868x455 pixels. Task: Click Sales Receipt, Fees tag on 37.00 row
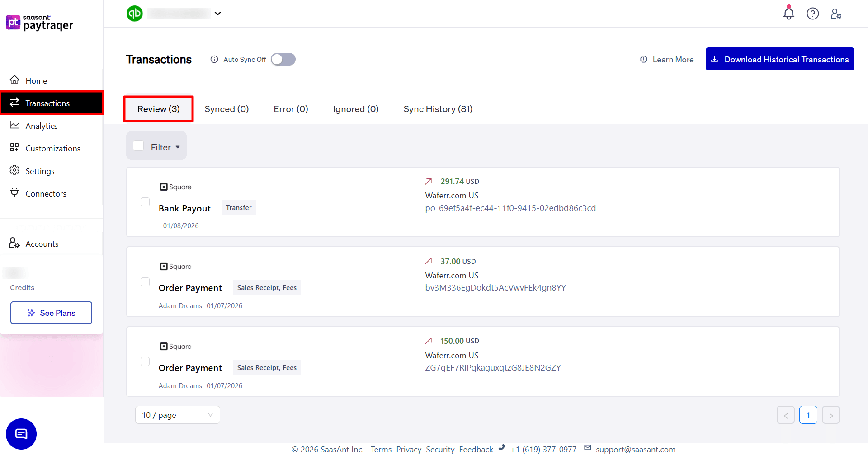(x=267, y=288)
